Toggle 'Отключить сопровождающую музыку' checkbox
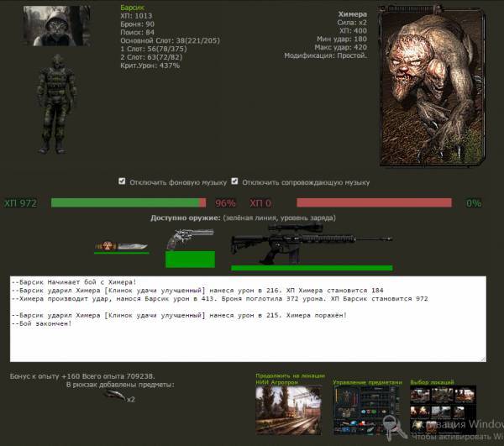The image size is (504, 446). [235, 181]
